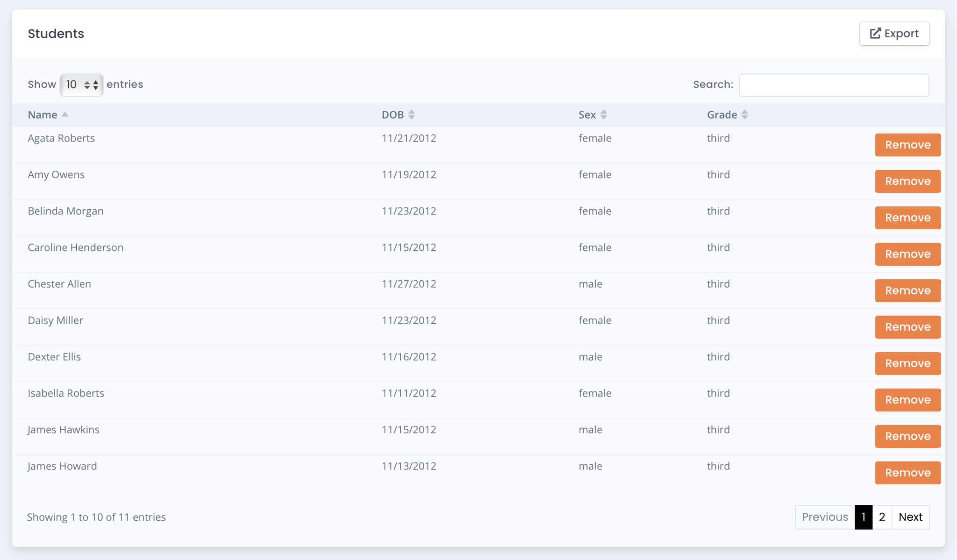Go to page 2 of results
Image resolution: width=957 pixels, height=560 pixels.
pos(882,517)
